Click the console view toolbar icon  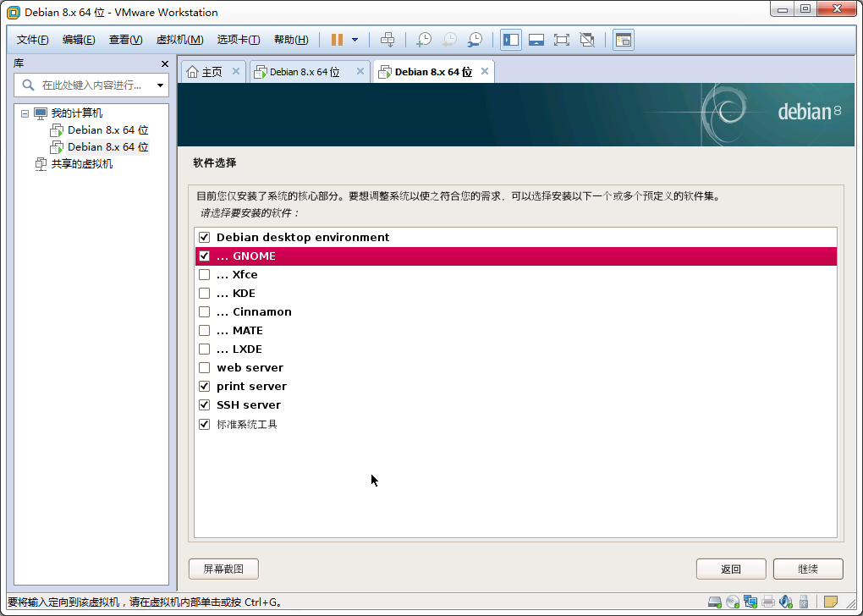[623, 40]
